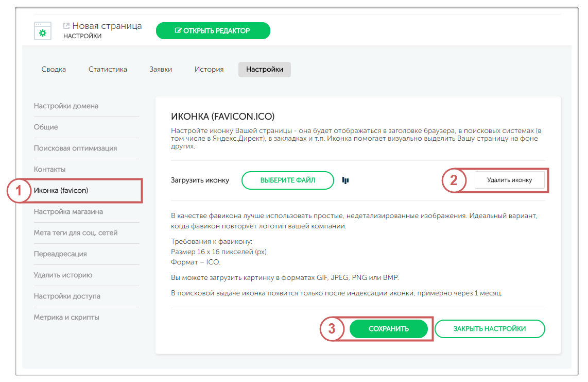The height and width of the screenshot is (382, 588).
Task: Click Удалить иконку button
Action: [x=509, y=180]
